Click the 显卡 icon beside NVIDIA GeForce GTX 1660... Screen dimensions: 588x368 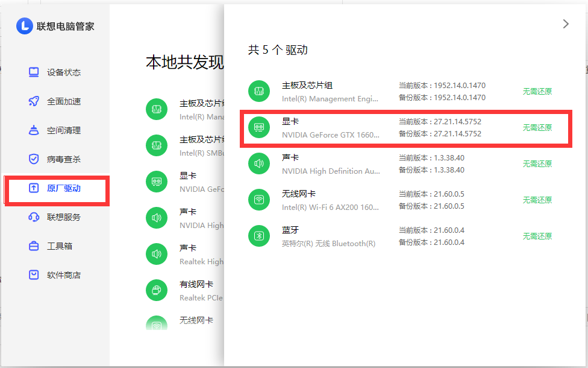(x=259, y=127)
